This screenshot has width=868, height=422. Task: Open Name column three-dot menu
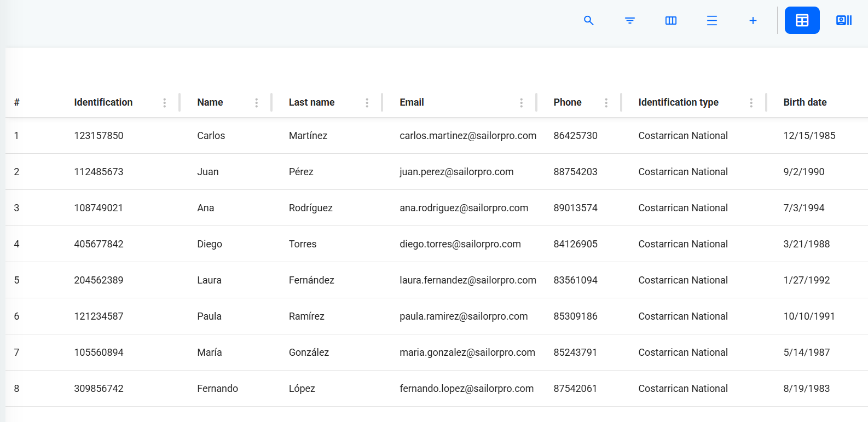point(256,103)
